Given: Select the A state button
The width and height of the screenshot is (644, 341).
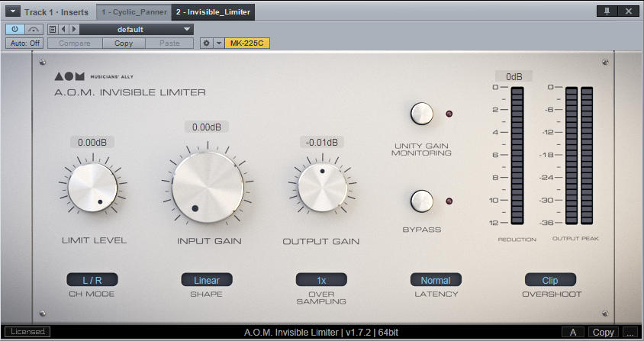Looking at the screenshot, I should pyautogui.click(x=573, y=332).
